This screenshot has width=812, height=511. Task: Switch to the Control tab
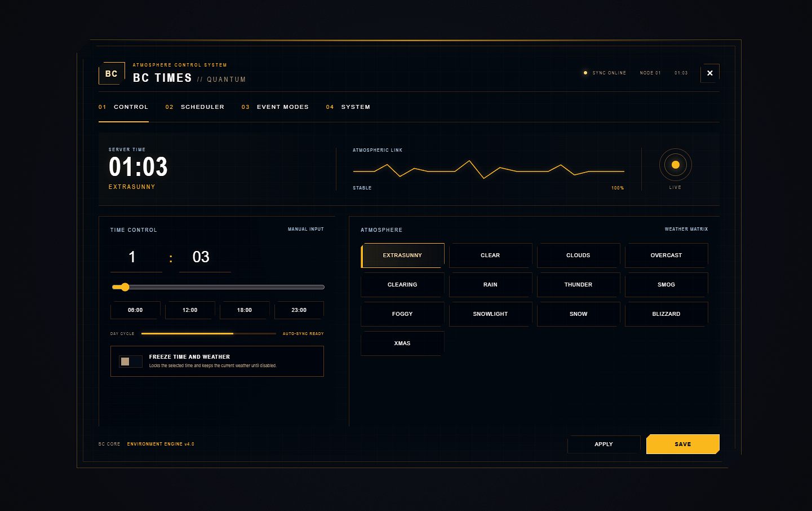pos(123,107)
